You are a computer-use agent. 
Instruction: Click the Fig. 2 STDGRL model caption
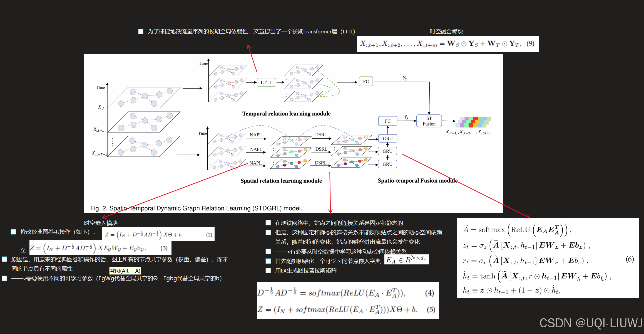click(x=196, y=208)
